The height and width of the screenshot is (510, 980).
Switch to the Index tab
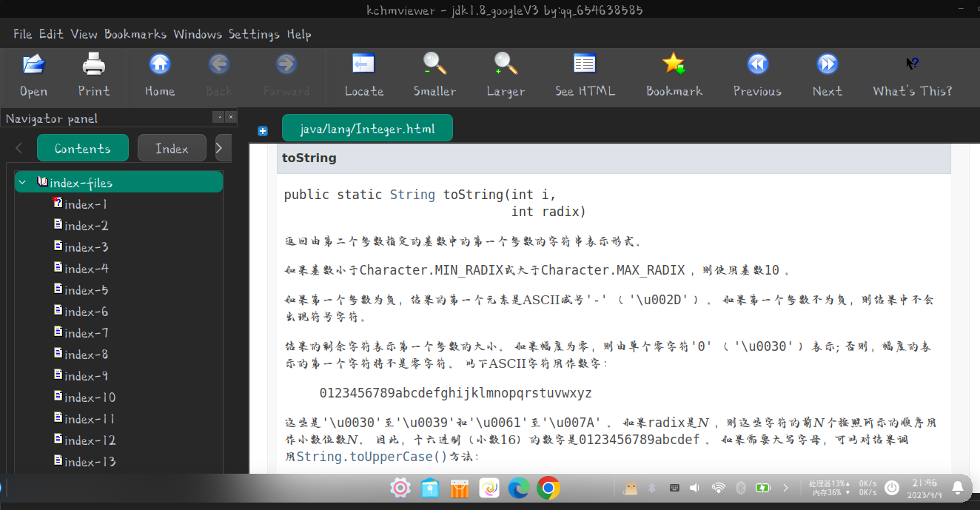click(x=172, y=148)
